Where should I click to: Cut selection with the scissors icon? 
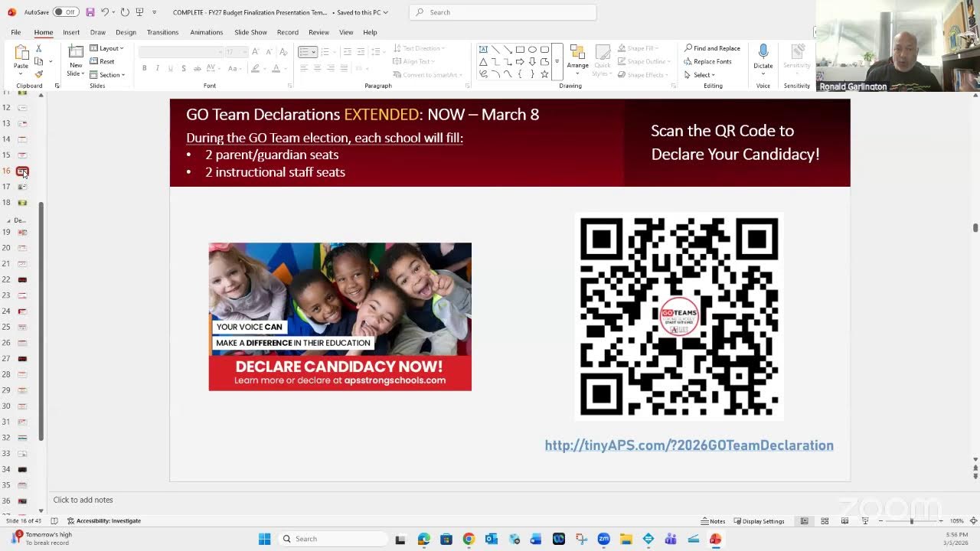tap(38, 48)
